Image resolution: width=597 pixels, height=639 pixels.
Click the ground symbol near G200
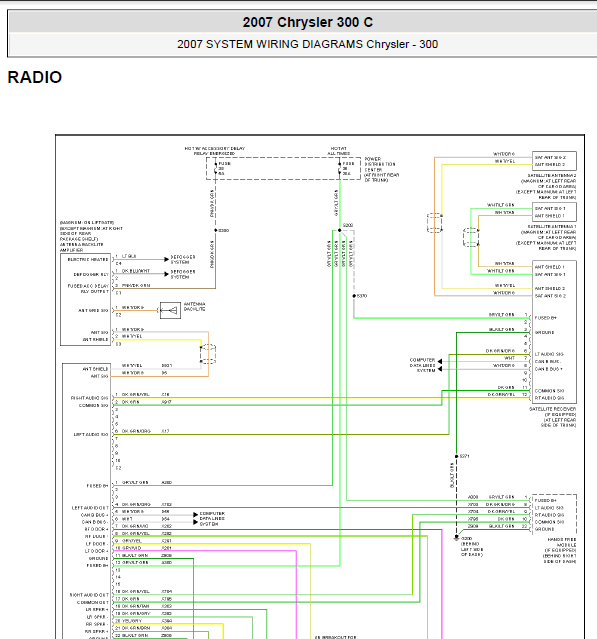(x=456, y=539)
